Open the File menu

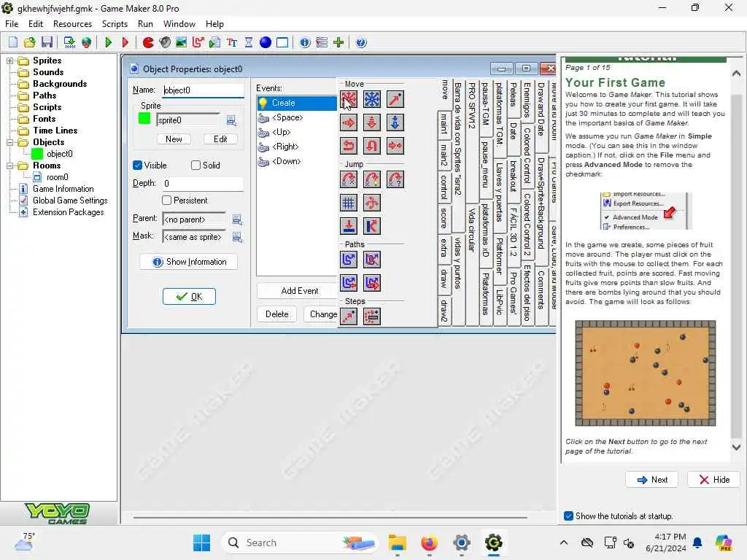(x=12, y=24)
